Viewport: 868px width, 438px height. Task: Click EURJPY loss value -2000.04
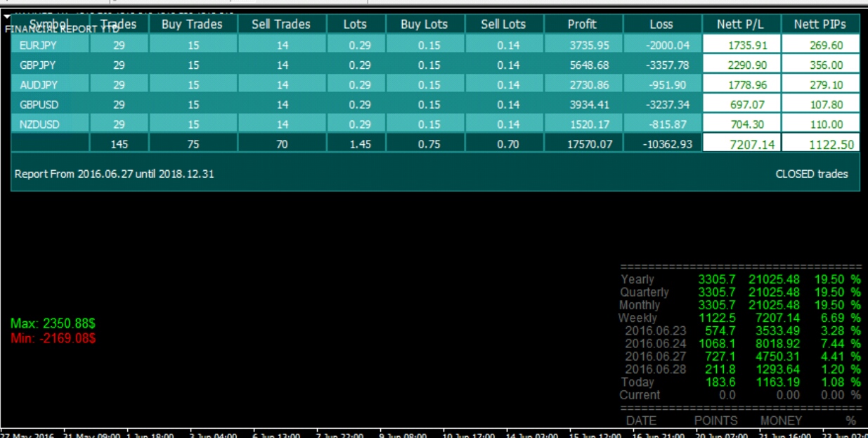click(x=668, y=45)
